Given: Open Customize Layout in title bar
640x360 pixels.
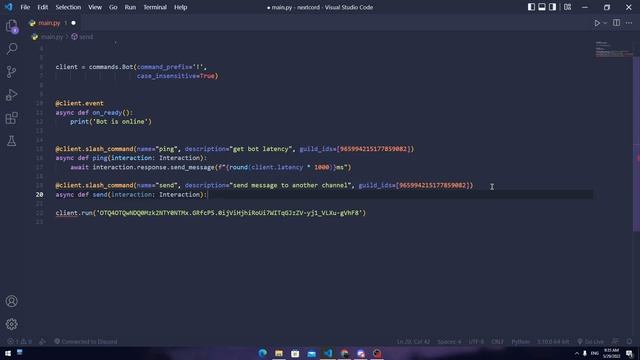Looking at the screenshot, I should [567, 7].
